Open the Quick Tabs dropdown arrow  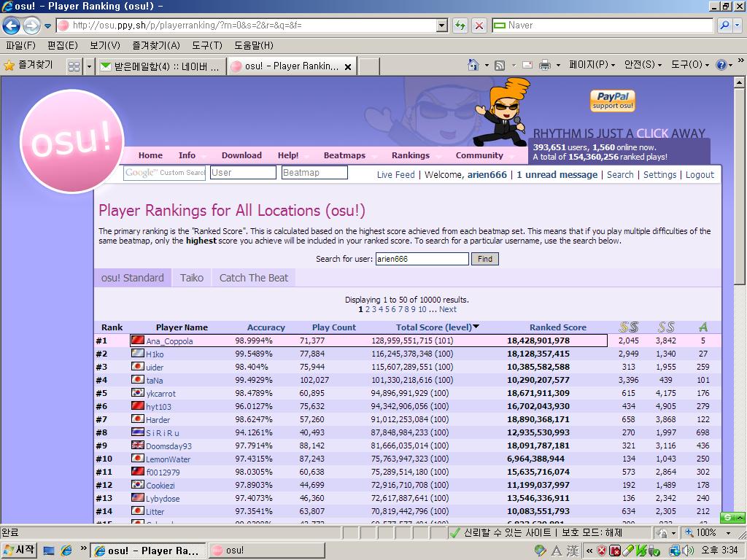coord(89,66)
